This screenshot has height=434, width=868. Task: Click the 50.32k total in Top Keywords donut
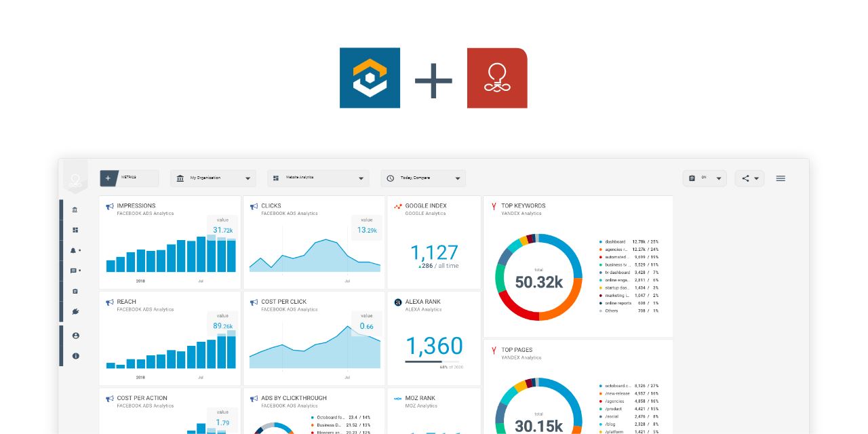(539, 282)
